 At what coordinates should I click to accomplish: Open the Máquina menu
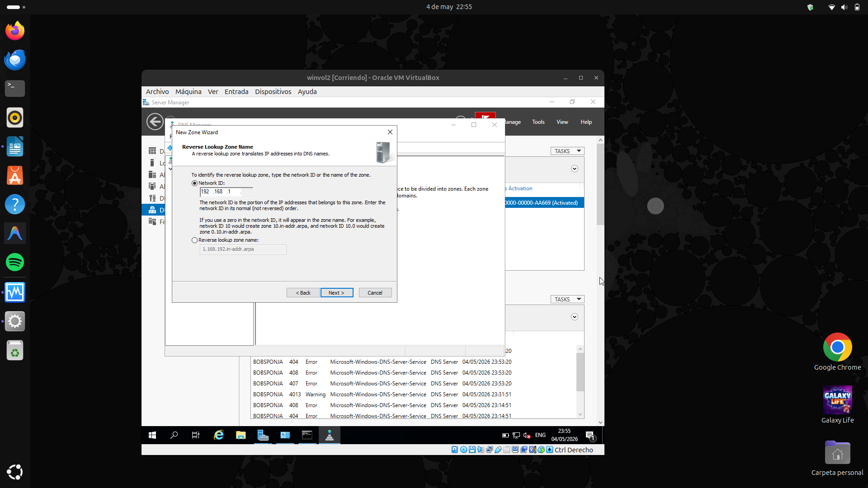pos(189,92)
